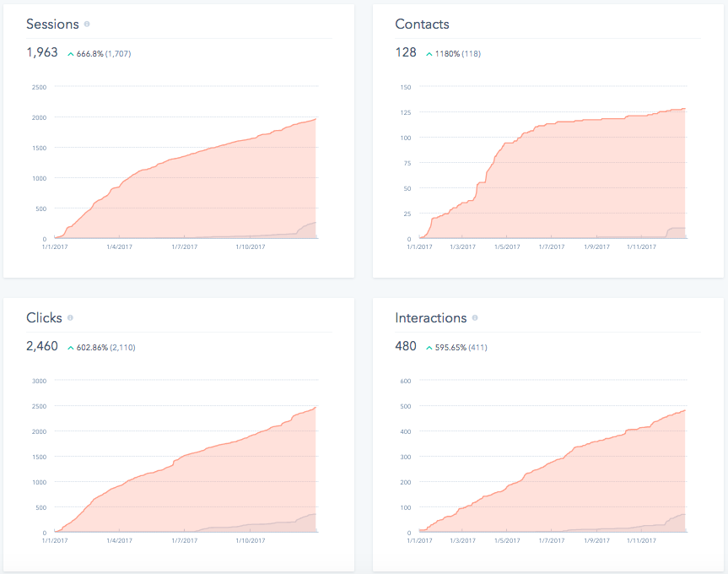The width and height of the screenshot is (728, 574).
Task: Click the 1,963 sessions total
Action: pyautogui.click(x=42, y=52)
